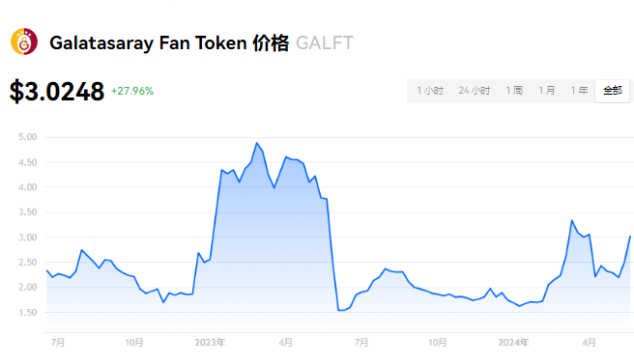Click the 2024年 x-axis label
Viewport: 634px width, 364px height.
(x=513, y=343)
